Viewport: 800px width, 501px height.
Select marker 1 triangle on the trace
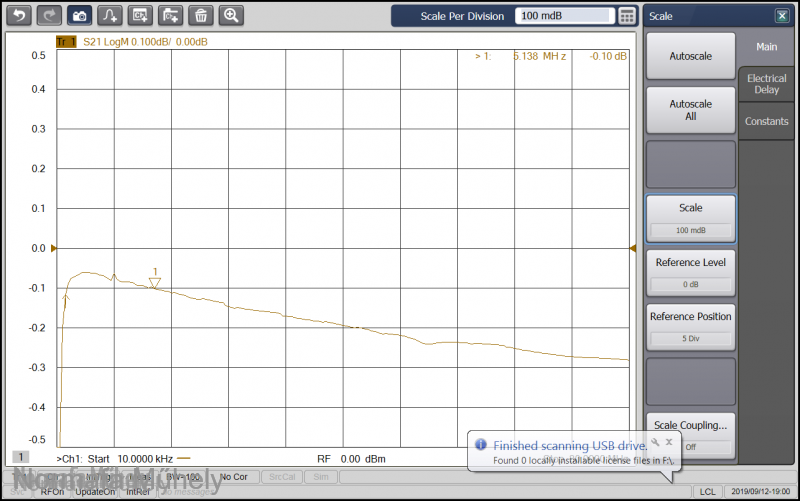155,283
